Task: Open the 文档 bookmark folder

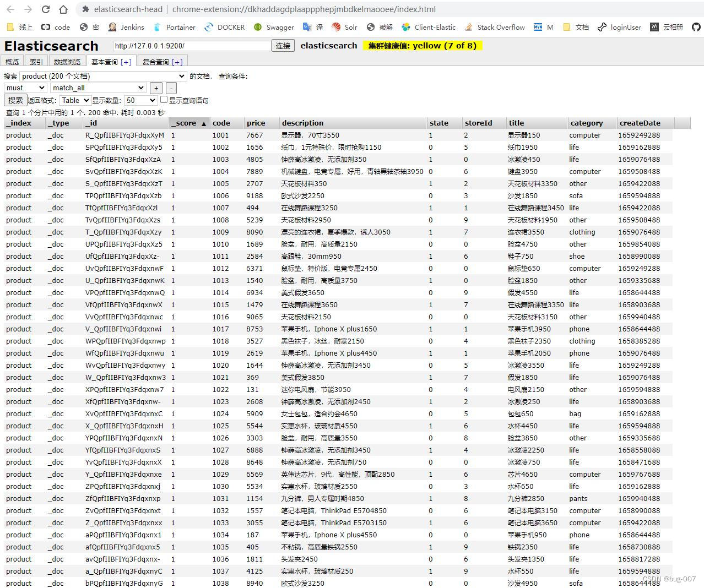Action: pos(576,27)
